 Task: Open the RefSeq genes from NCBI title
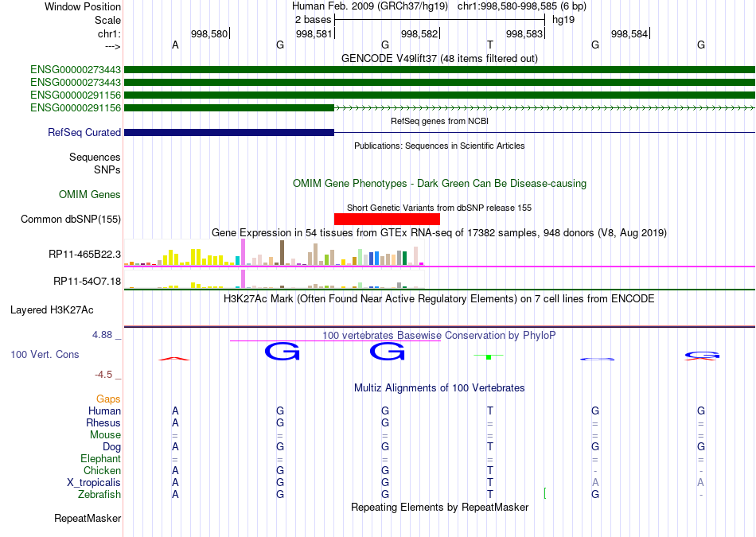pyautogui.click(x=439, y=122)
